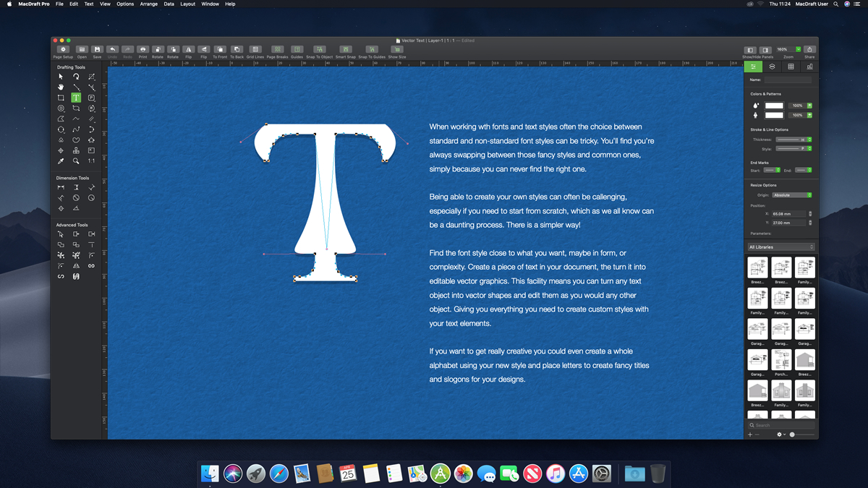Bring object To Front via toolbar
868x488 pixels.
click(220, 50)
